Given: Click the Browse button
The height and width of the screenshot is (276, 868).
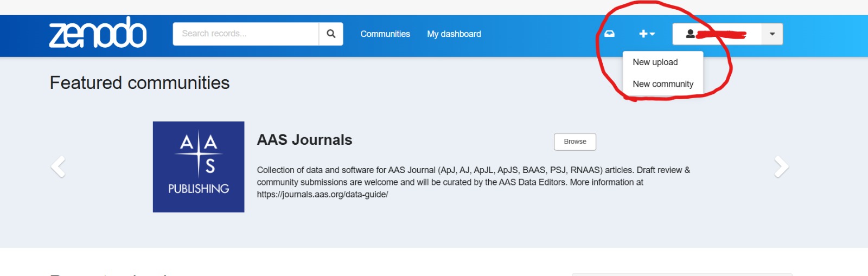Looking at the screenshot, I should coord(575,142).
